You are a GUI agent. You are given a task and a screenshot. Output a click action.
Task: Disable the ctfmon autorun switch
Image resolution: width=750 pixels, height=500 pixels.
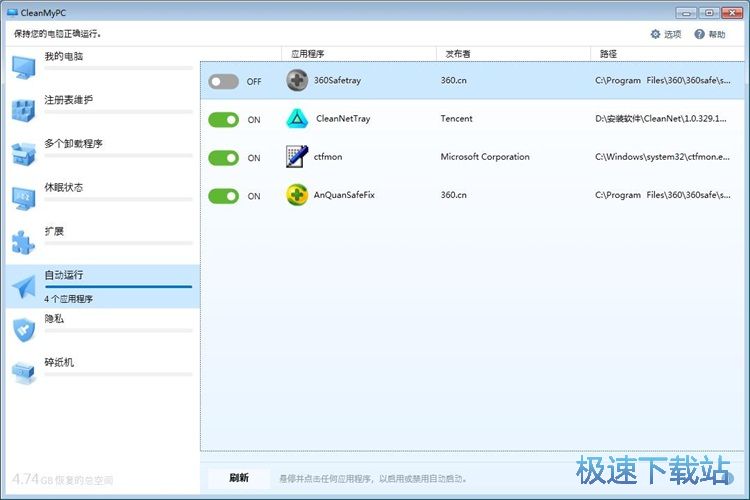pyautogui.click(x=223, y=158)
